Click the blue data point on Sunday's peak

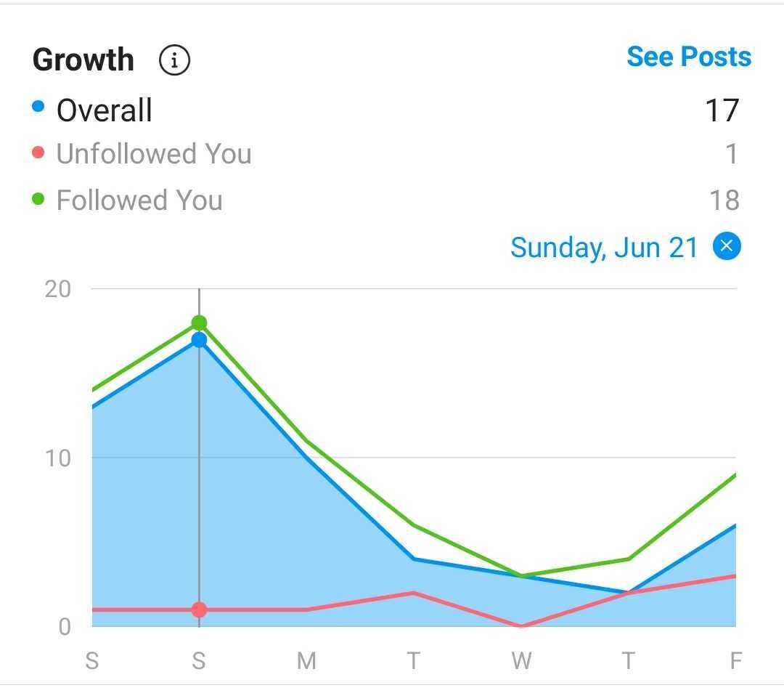(x=198, y=339)
